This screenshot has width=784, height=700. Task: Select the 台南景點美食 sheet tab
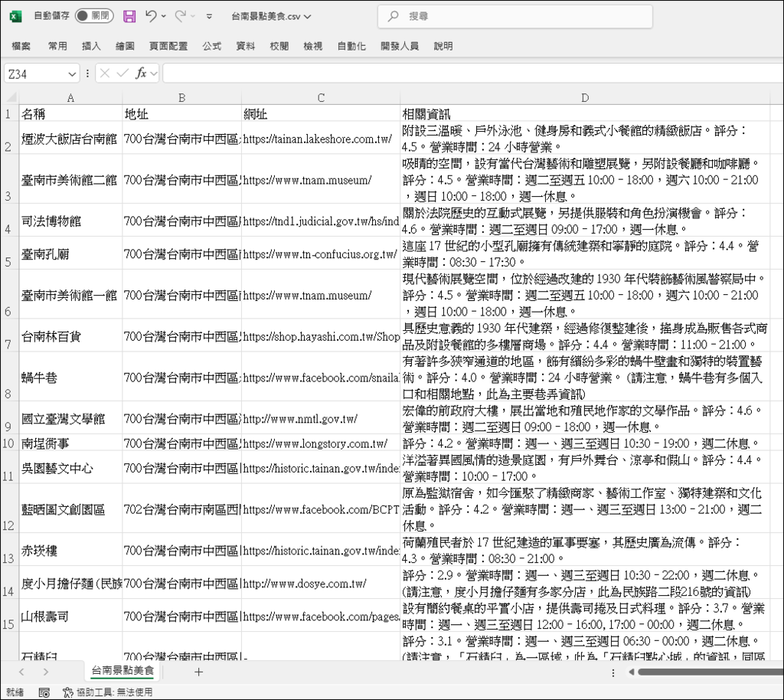click(x=122, y=670)
